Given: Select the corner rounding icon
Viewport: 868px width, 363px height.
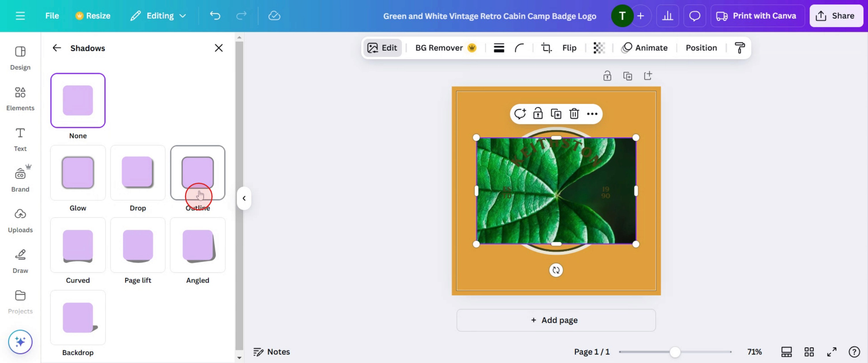Looking at the screenshot, I should coord(519,48).
